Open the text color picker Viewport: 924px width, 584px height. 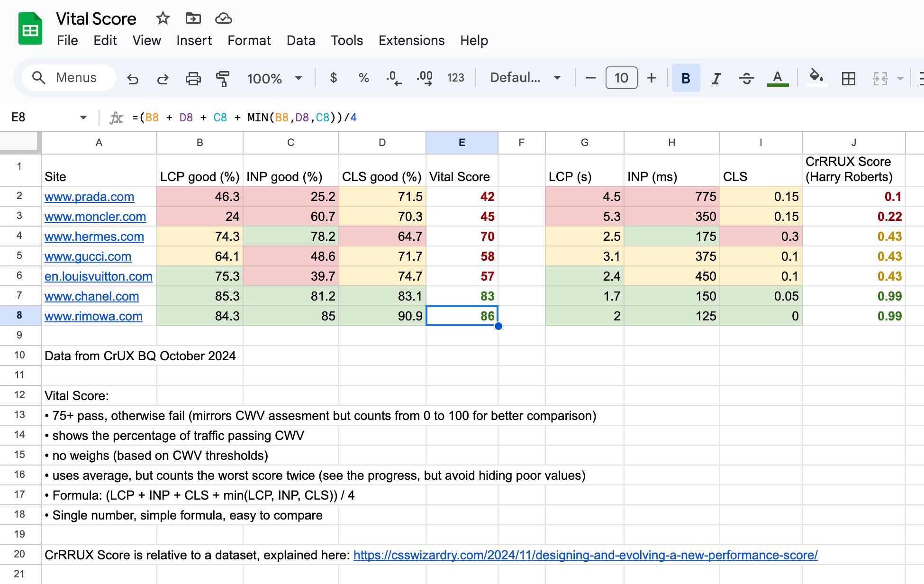point(778,78)
